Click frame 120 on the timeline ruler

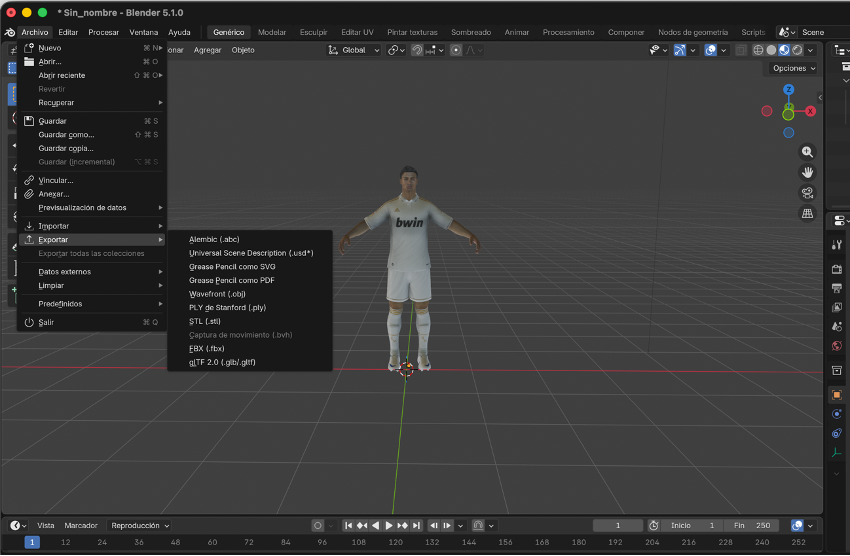click(396, 542)
